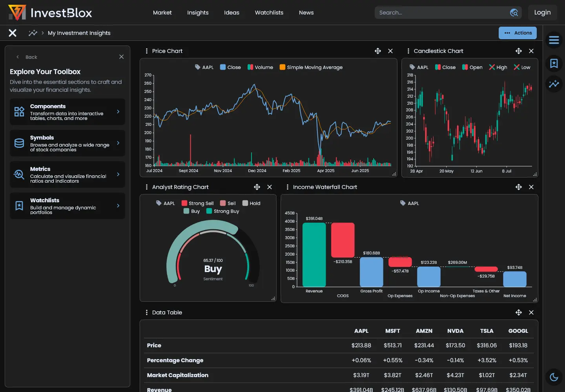Close the editor with the X icon
Viewport: 565px width, 392px height.
pos(13,33)
